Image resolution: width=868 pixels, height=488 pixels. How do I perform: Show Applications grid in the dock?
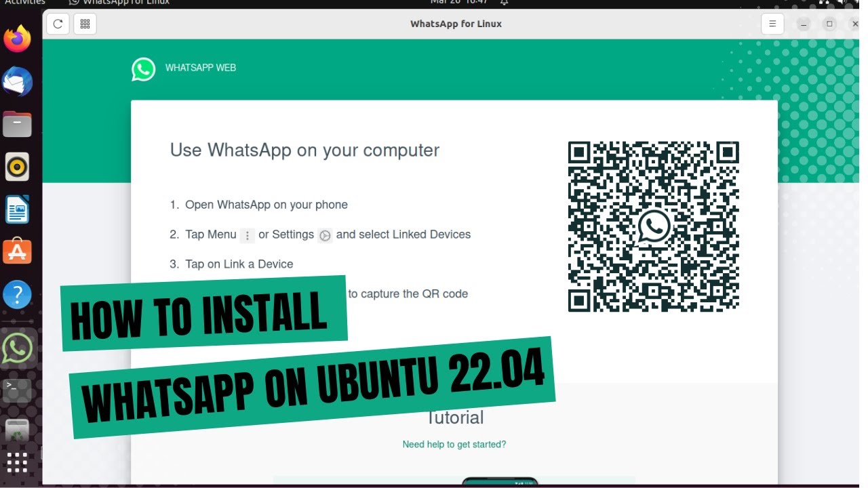coord(18,464)
